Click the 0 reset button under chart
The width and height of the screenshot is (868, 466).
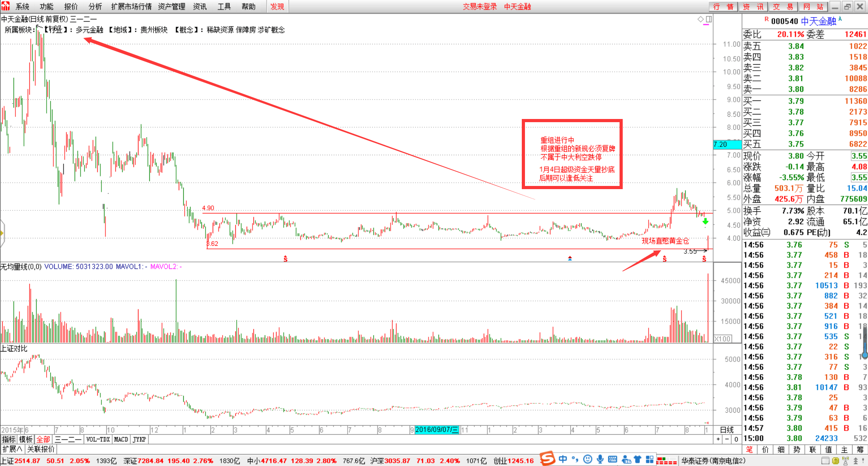point(736,439)
